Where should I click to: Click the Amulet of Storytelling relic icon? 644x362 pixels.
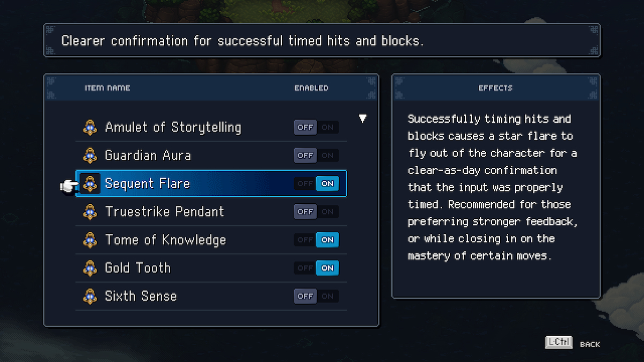[90, 128]
